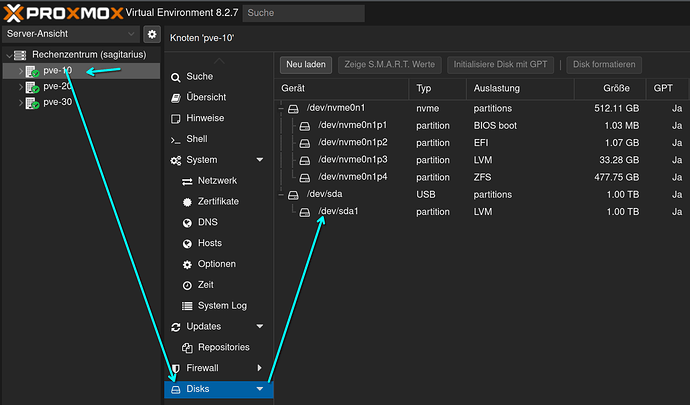
Task: Select the /dev/nvme0n1p2 partition row
Action: (x=481, y=143)
